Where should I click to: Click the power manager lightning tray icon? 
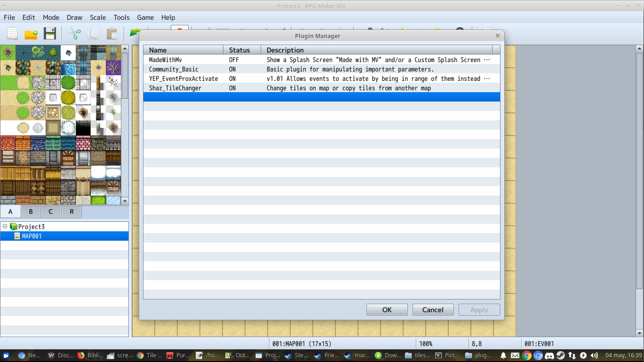point(583,355)
